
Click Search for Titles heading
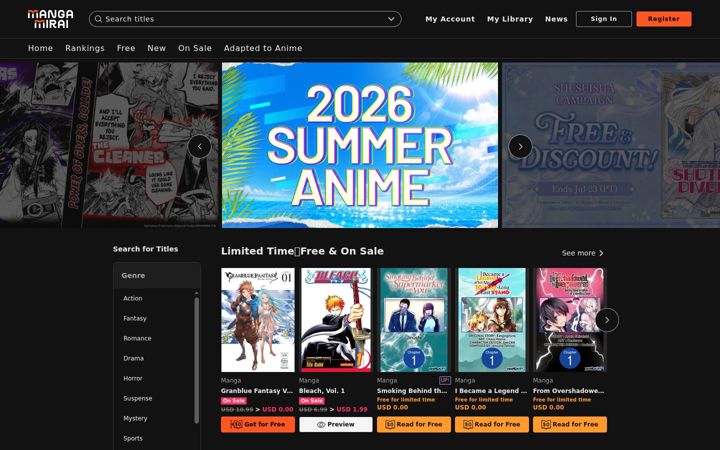pyautogui.click(x=146, y=249)
